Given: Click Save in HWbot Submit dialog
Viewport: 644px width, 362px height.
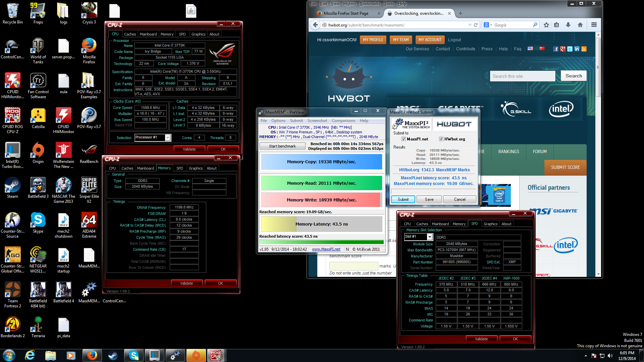Looking at the screenshot, I should coord(429,199).
